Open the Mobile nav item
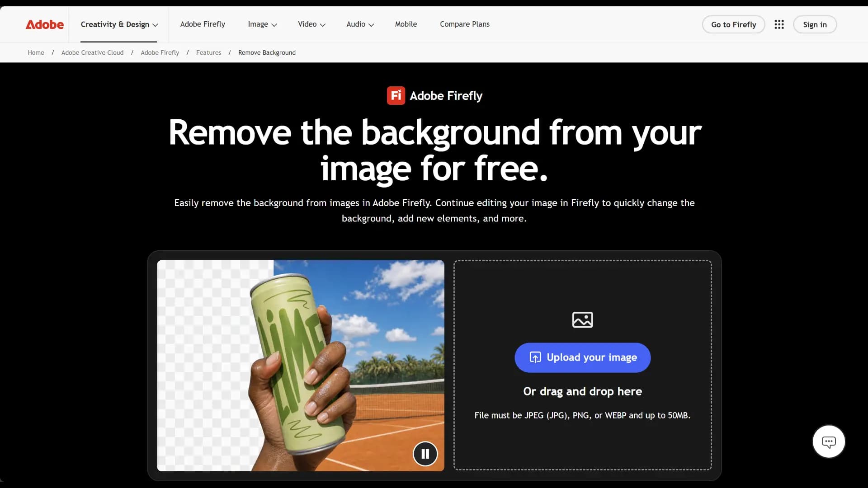 pyautogui.click(x=406, y=24)
